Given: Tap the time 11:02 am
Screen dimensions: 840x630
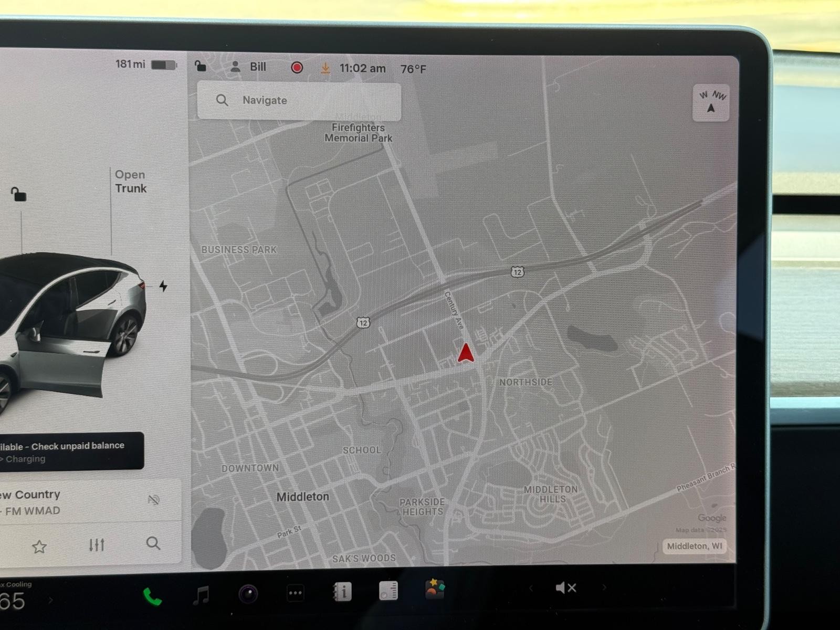Looking at the screenshot, I should pyautogui.click(x=362, y=68).
